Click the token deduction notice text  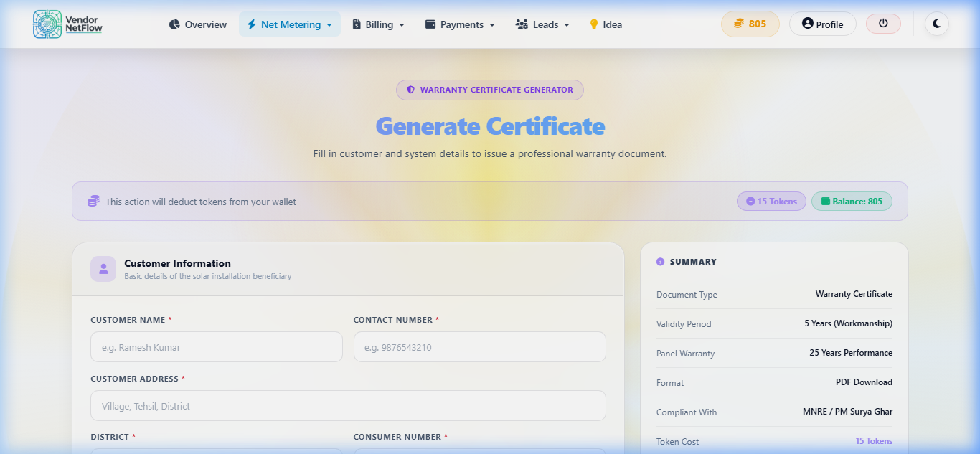click(201, 202)
